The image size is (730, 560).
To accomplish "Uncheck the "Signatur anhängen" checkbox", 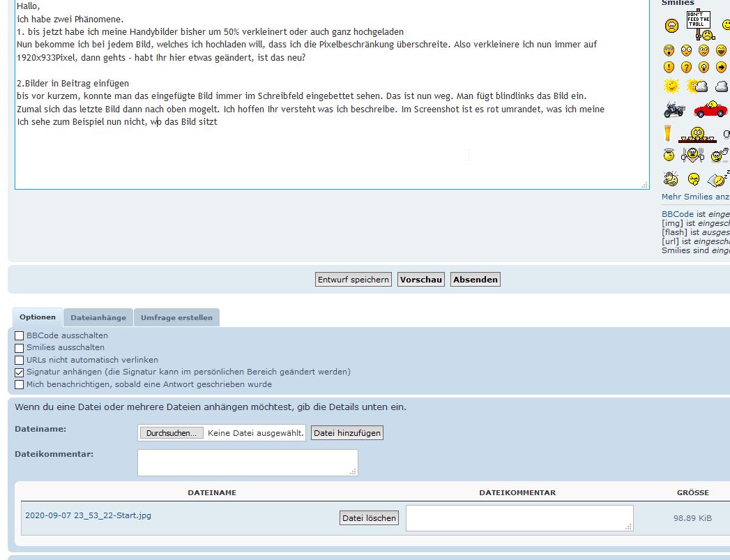I will (20, 372).
